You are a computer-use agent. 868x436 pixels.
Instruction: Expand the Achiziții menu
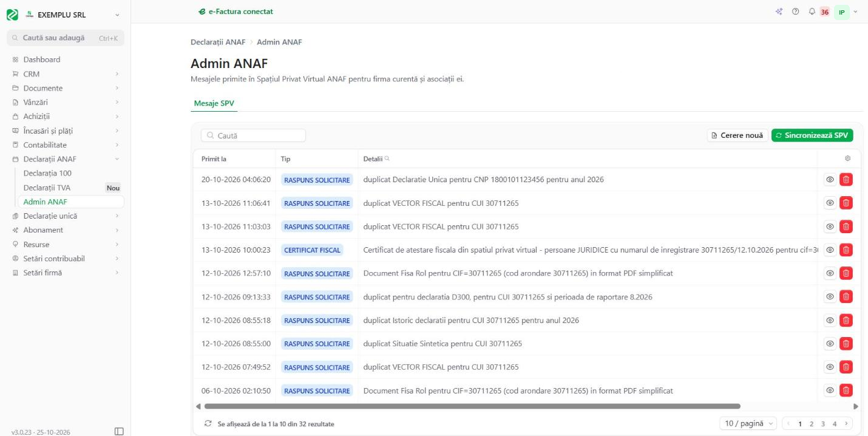[65, 117]
